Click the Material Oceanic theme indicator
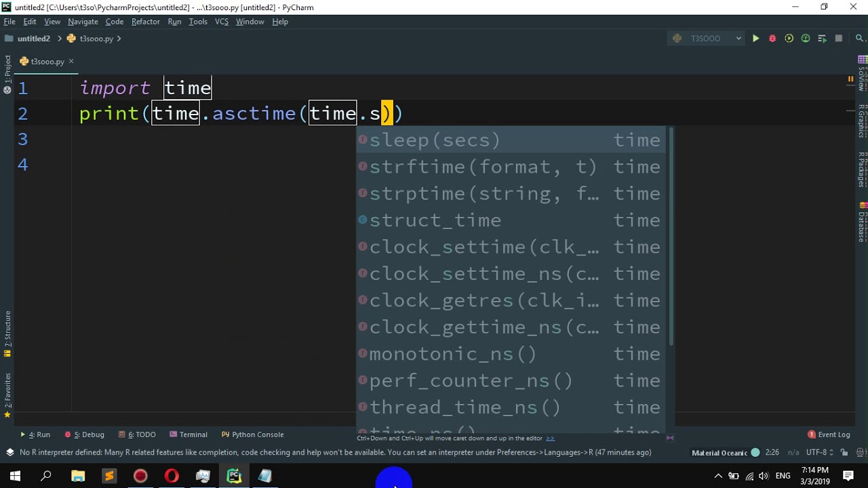The width and height of the screenshot is (868, 488). point(725,452)
